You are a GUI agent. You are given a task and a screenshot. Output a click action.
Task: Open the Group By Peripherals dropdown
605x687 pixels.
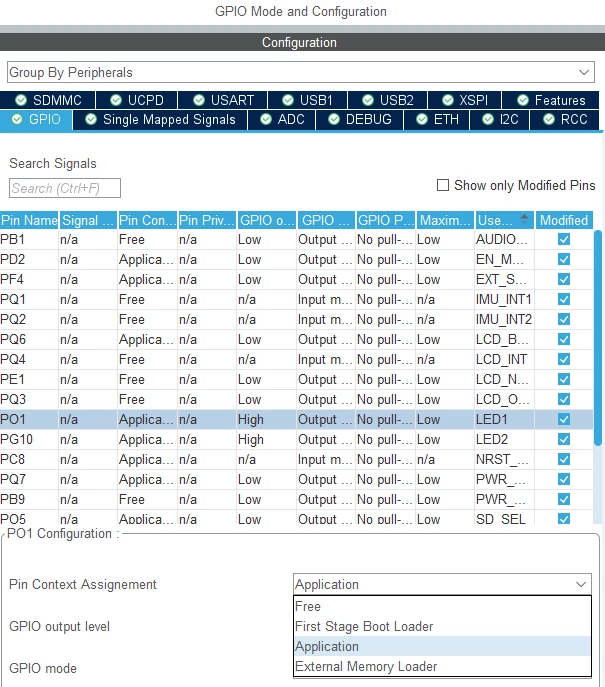(x=301, y=72)
